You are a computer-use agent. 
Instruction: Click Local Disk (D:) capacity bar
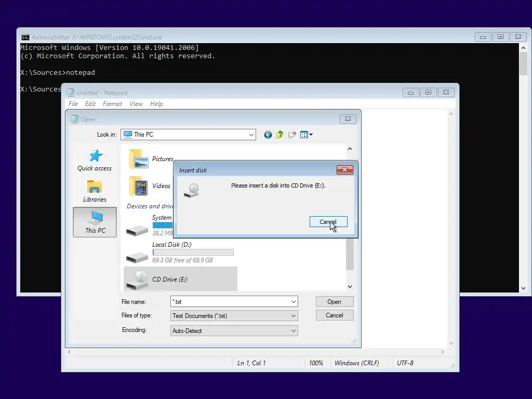coord(193,252)
